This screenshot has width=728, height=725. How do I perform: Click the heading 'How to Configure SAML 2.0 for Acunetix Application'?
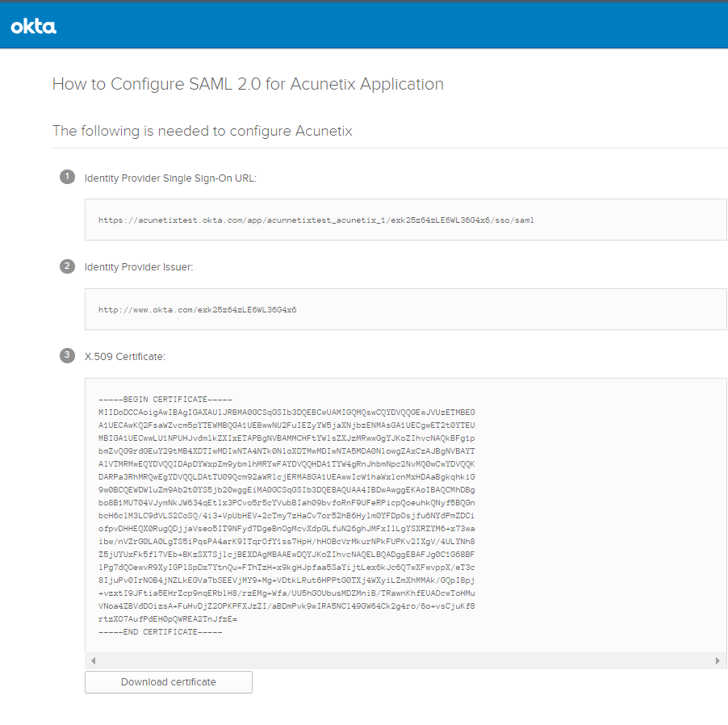click(248, 84)
